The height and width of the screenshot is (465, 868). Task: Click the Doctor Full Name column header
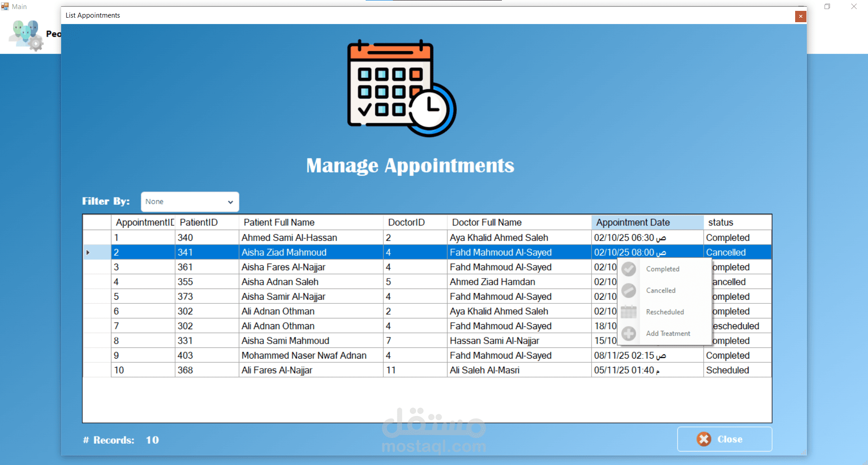click(519, 222)
